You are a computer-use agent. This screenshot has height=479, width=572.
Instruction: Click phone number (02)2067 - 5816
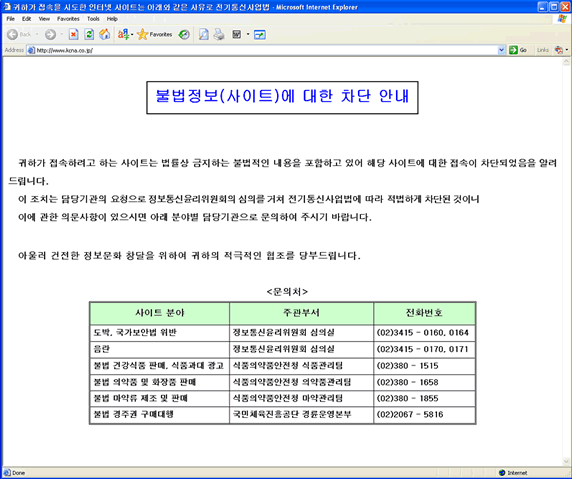click(x=410, y=414)
